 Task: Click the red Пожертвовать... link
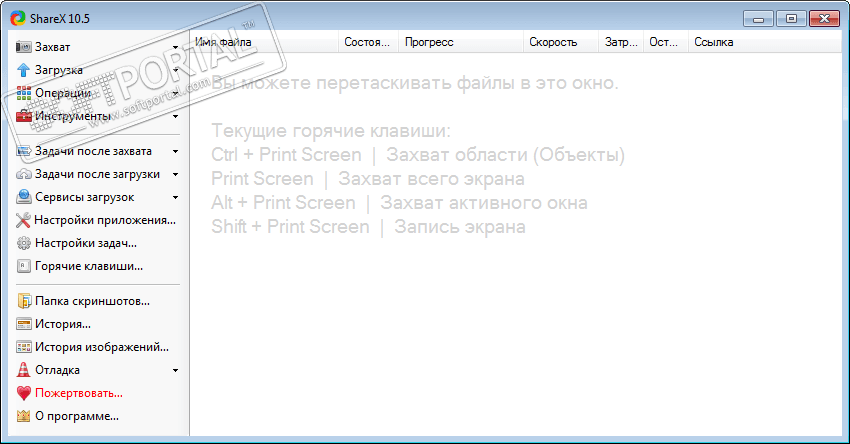click(79, 393)
